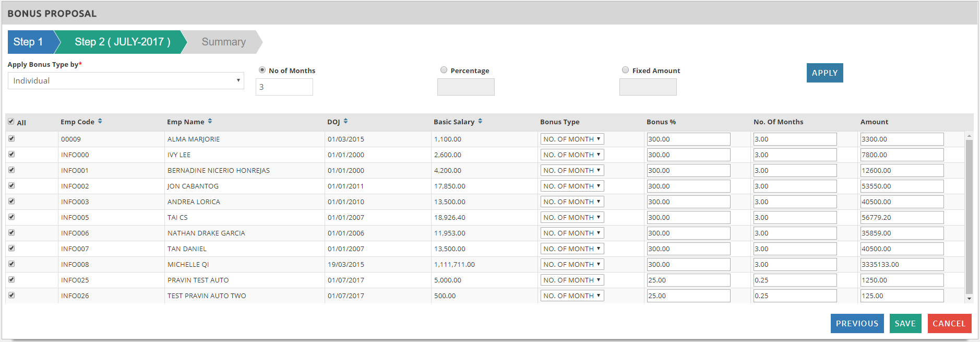
Task: Expand Bonus Type dropdown for MICHELLE QI
Action: click(572, 264)
